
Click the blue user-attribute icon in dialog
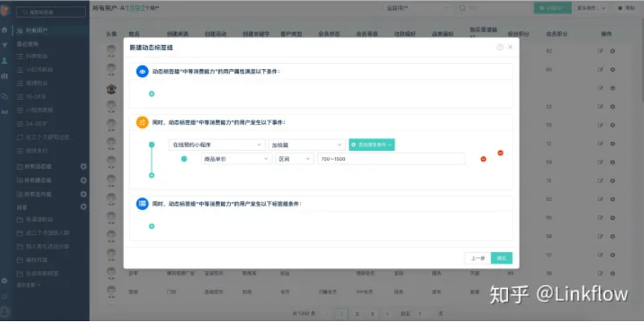point(142,71)
